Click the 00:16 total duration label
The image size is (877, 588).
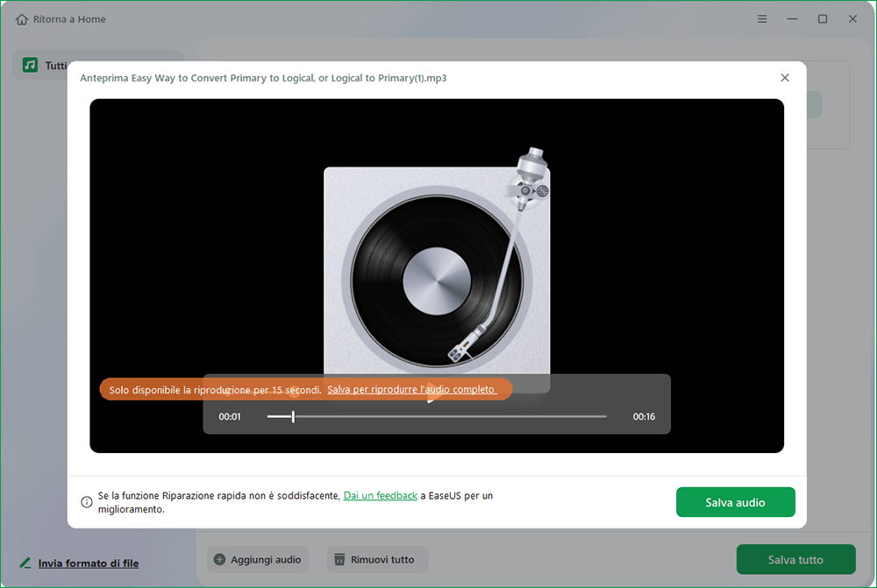644,417
